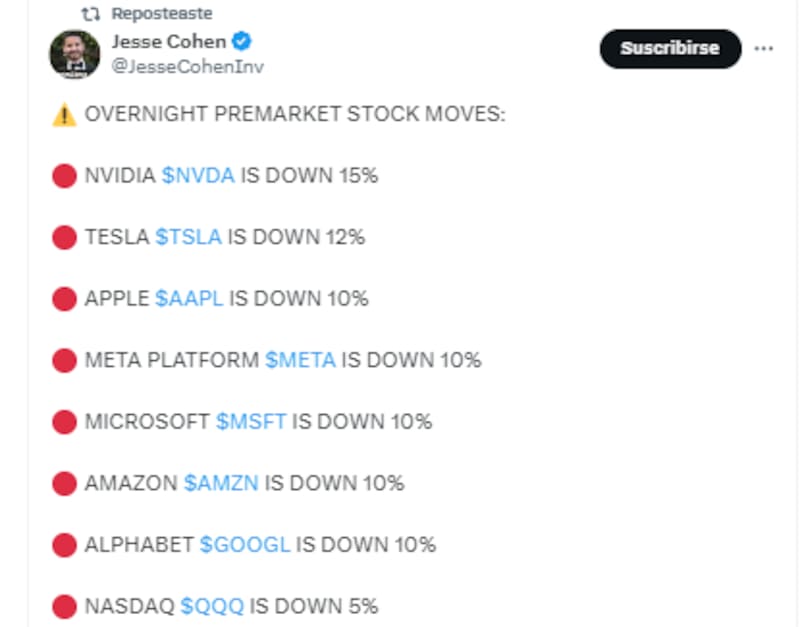
Task: Select the $AAPL cashtag link
Action: click(x=189, y=298)
